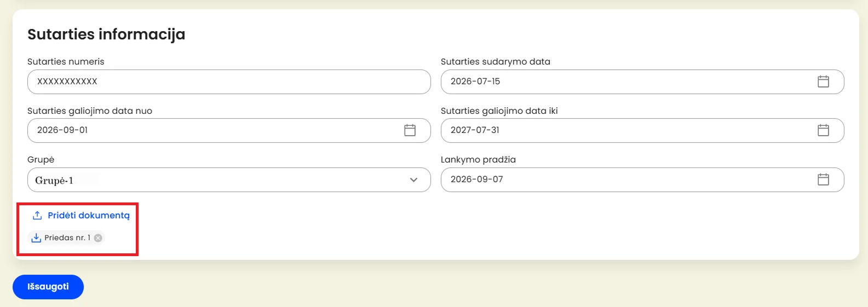
Task: Save the form with Išsaugoti
Action: coord(48,287)
